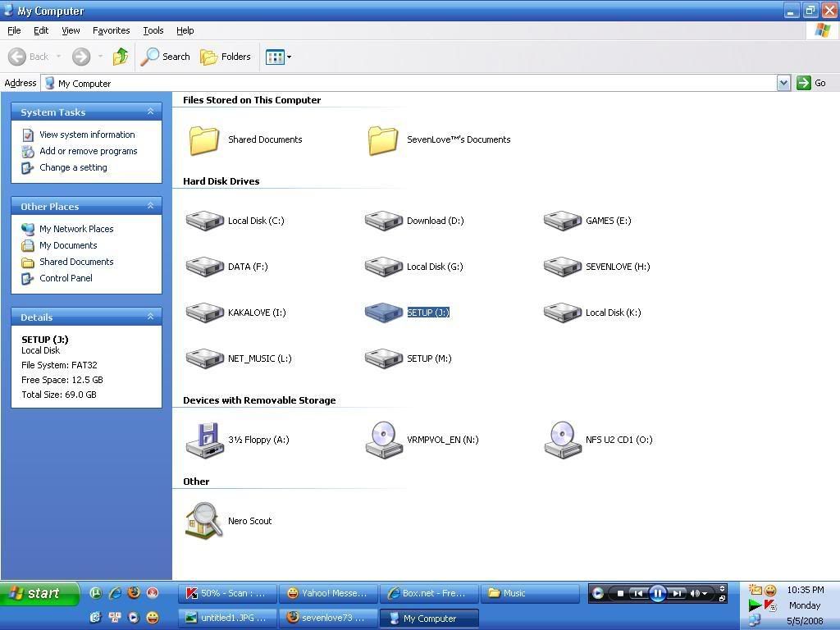This screenshot has width=840, height=630.
Task: Open the Local Disk (C:) drive icon
Action: [x=205, y=221]
